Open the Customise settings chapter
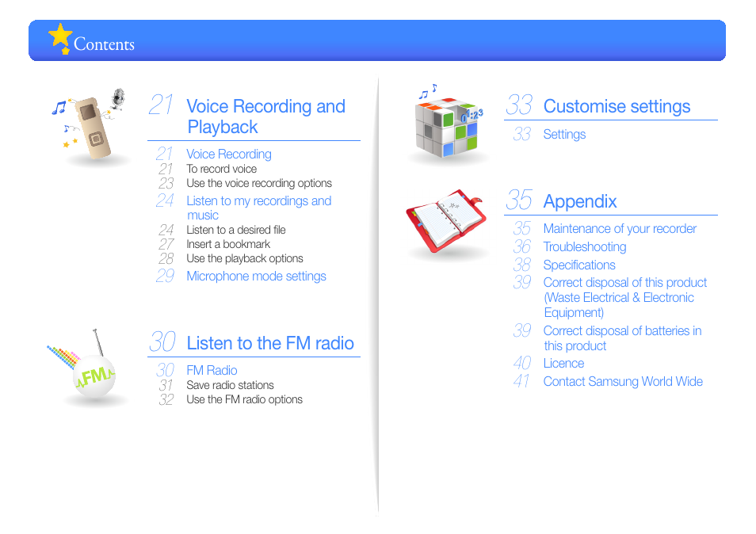 617,106
